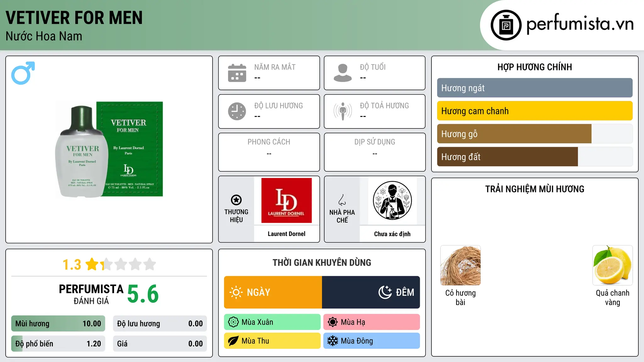
Task: Click the ĐỘ LƯU HƯƠNG info label
Action: pos(279,106)
